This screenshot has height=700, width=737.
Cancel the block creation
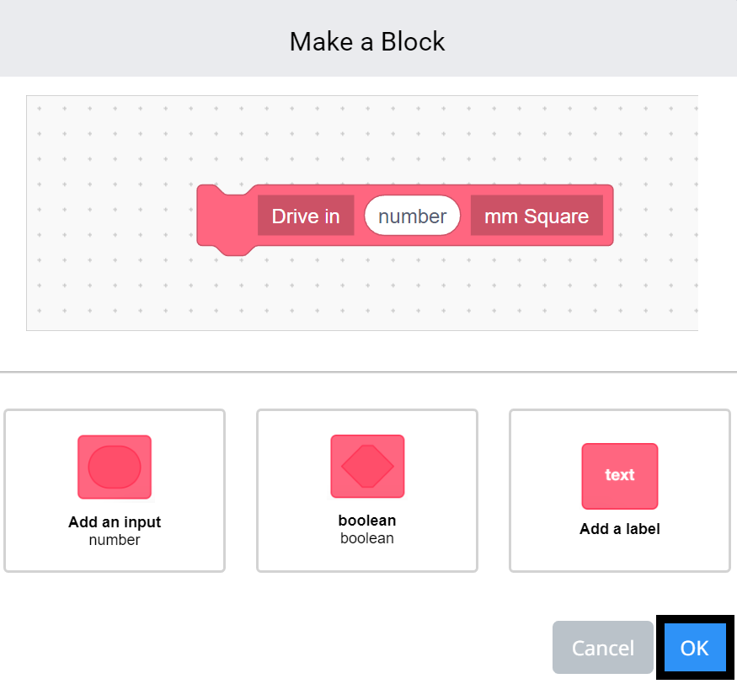[x=602, y=648]
